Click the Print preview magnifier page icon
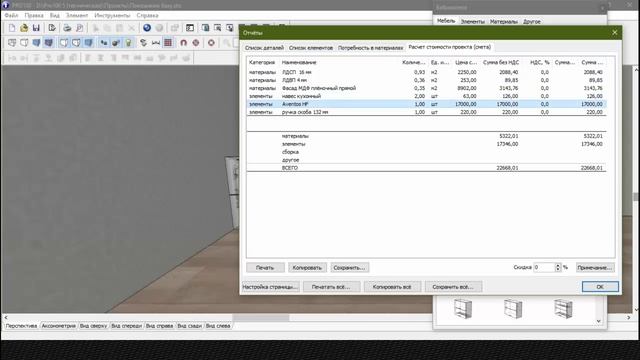The height and width of the screenshot is (360, 640). point(80,28)
